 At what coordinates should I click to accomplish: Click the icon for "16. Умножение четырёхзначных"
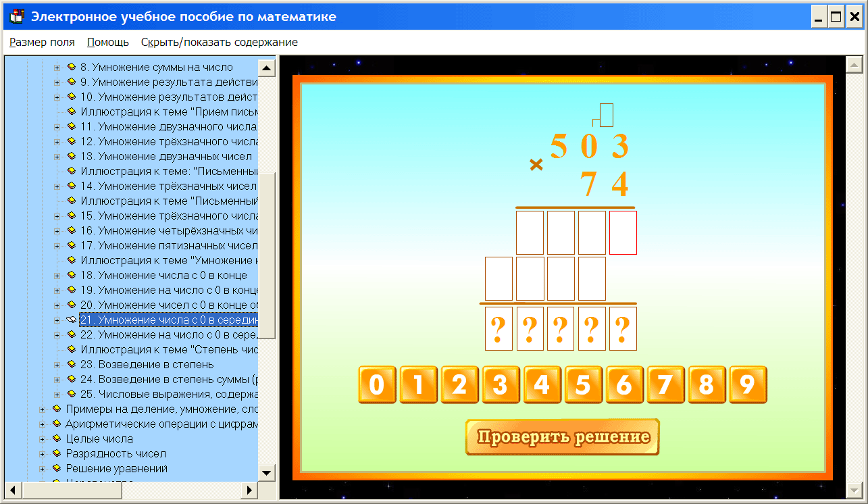(72, 230)
